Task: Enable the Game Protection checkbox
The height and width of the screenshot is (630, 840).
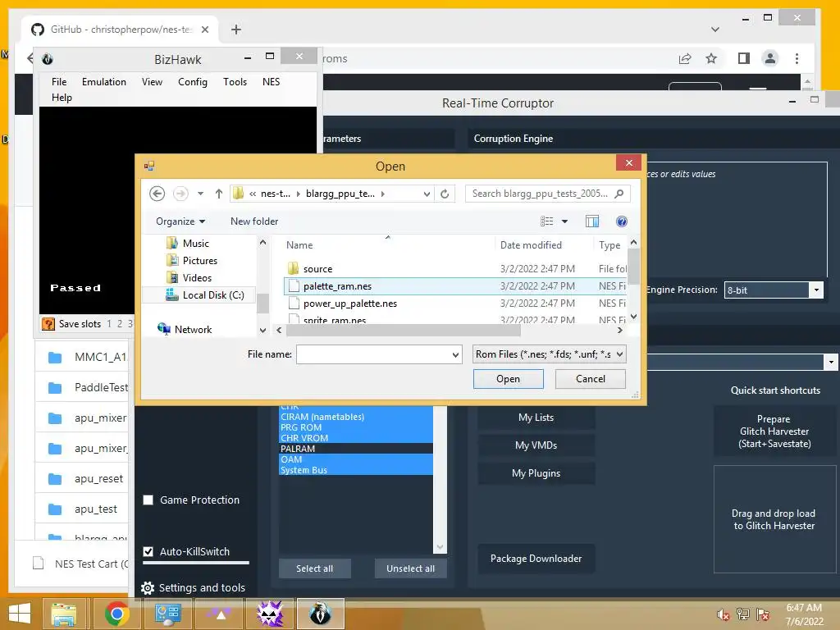Action: click(x=148, y=500)
